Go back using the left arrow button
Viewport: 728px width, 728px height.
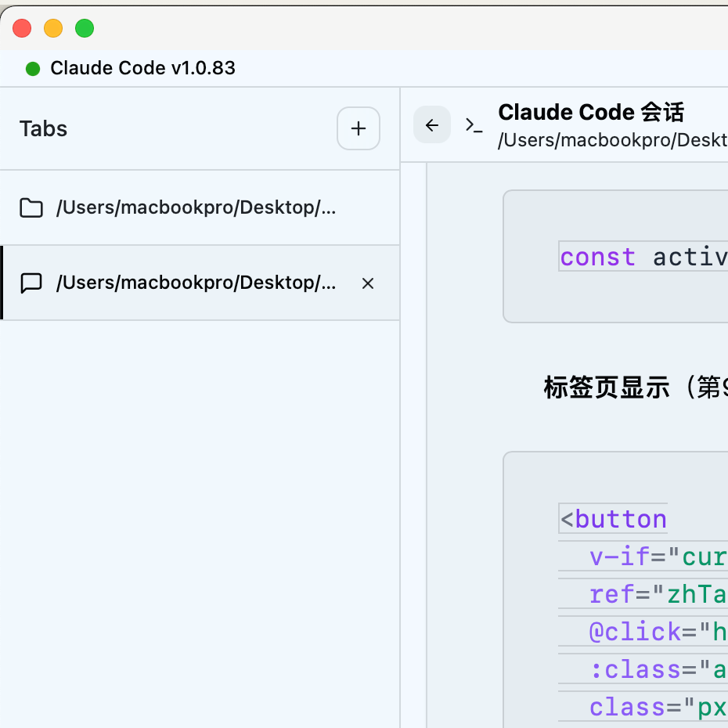[432, 125]
